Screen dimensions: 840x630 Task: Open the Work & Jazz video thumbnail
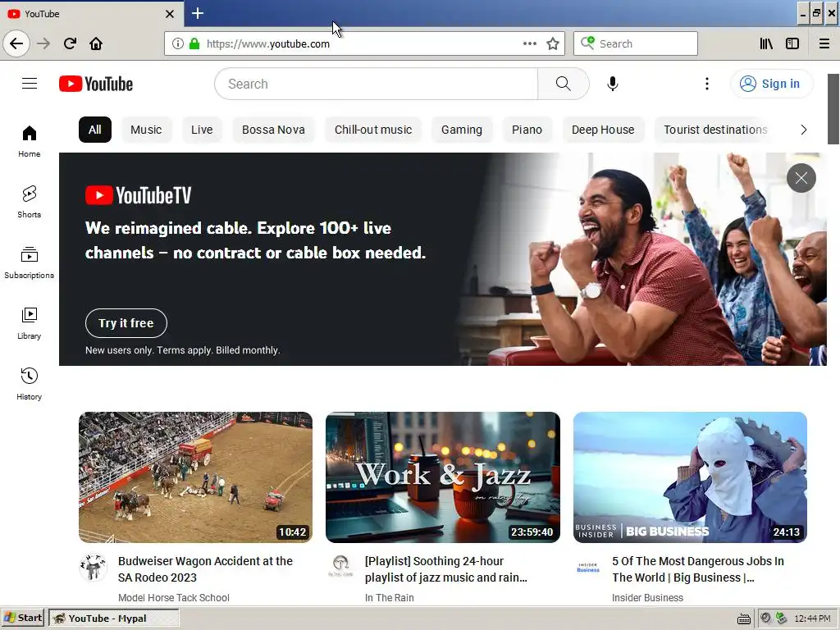pyautogui.click(x=443, y=477)
